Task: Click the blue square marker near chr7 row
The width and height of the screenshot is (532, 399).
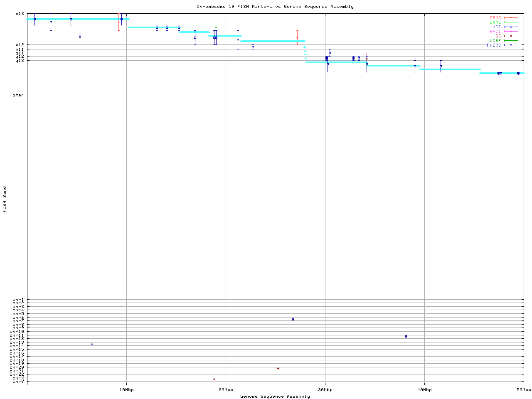Action: (293, 320)
